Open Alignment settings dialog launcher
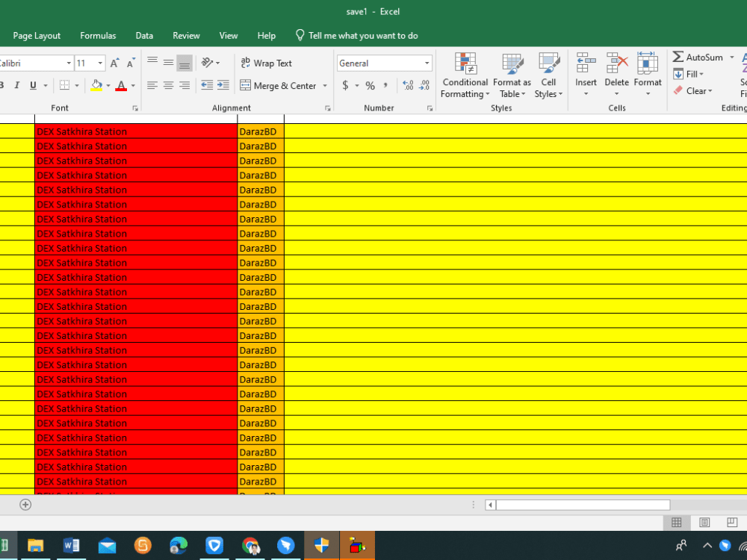This screenshot has height=560, width=747. coord(328,108)
